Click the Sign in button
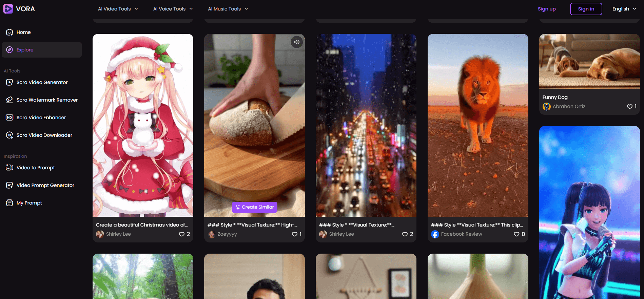Image resolution: width=644 pixels, height=299 pixels. (586, 9)
